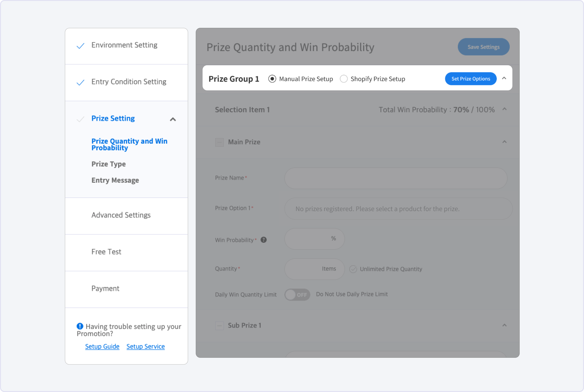Collapse the Prize Setting sidebar section
The height and width of the screenshot is (392, 584).
173,119
